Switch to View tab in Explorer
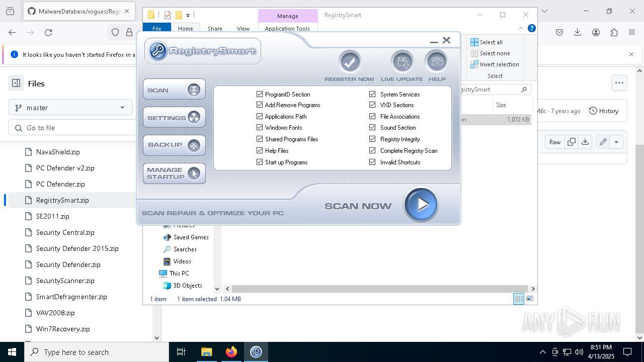644x362 pixels. click(x=243, y=29)
